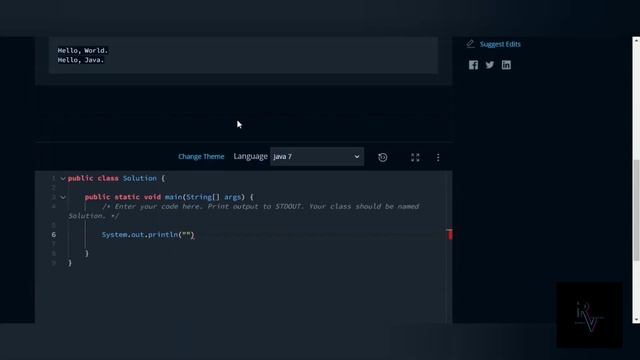Screen dimensions: 640x360
Task: Click 'Hello, Java.' sample output text
Action: tap(81, 60)
